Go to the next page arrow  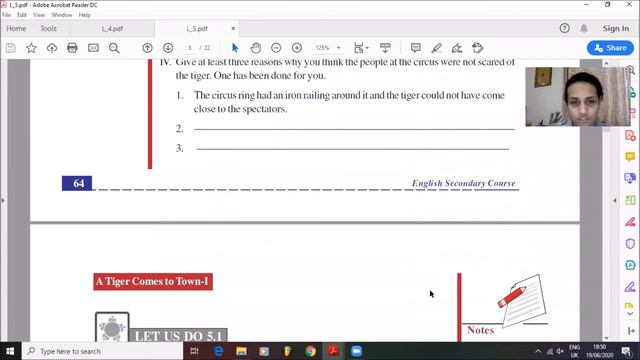pos(168,48)
